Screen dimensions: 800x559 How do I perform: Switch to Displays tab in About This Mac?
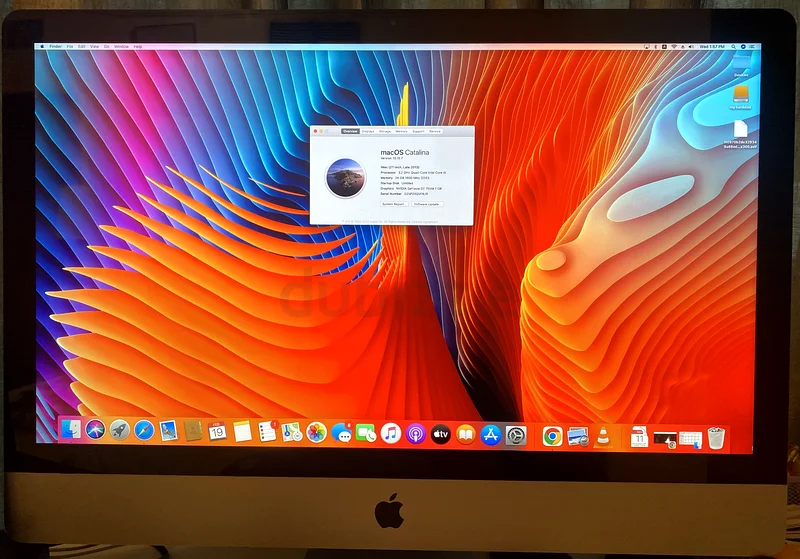(x=368, y=131)
